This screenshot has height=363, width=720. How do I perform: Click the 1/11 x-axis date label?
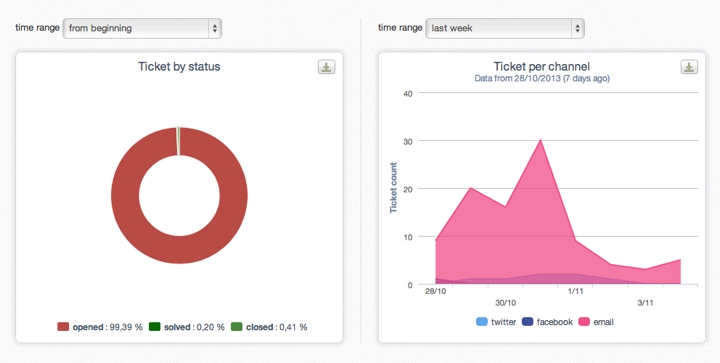[575, 291]
